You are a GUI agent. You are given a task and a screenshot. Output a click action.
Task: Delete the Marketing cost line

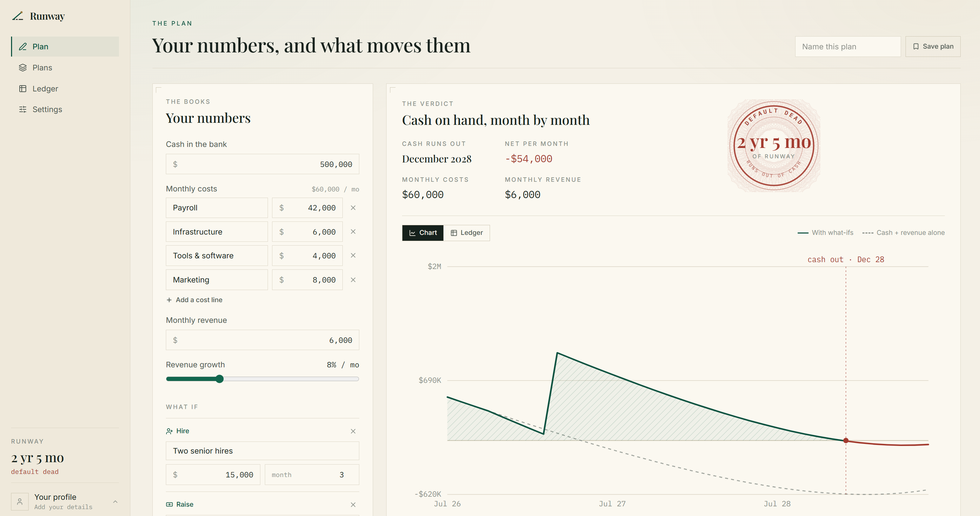[353, 280]
